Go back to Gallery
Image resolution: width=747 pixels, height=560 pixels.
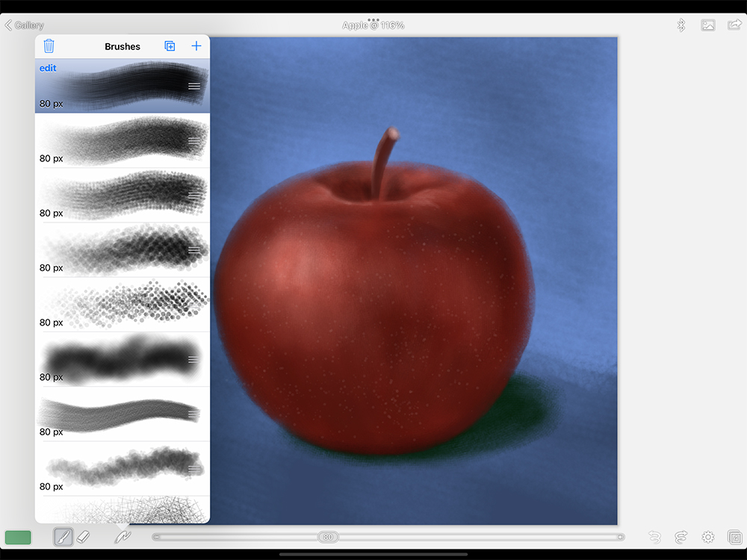coord(25,25)
